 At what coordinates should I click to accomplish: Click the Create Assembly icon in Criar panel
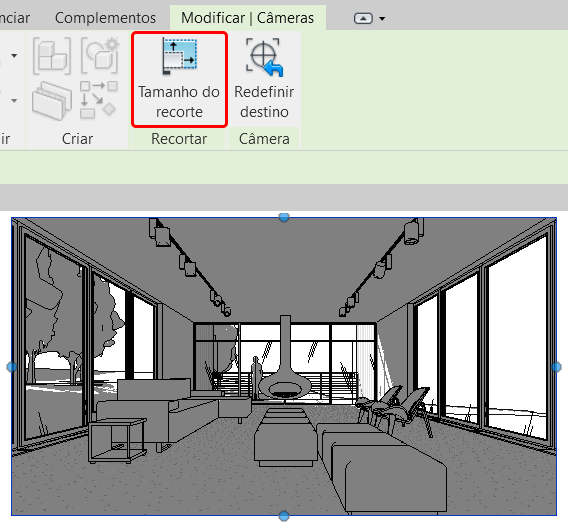[52, 56]
